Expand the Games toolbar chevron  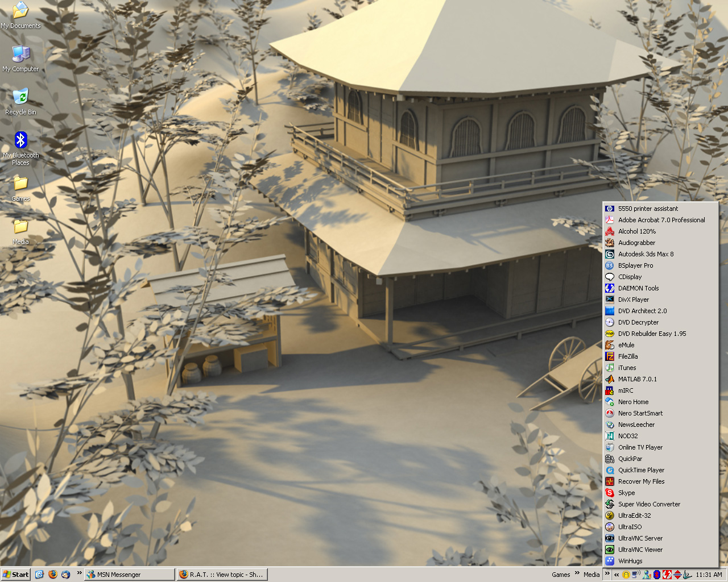577,573
